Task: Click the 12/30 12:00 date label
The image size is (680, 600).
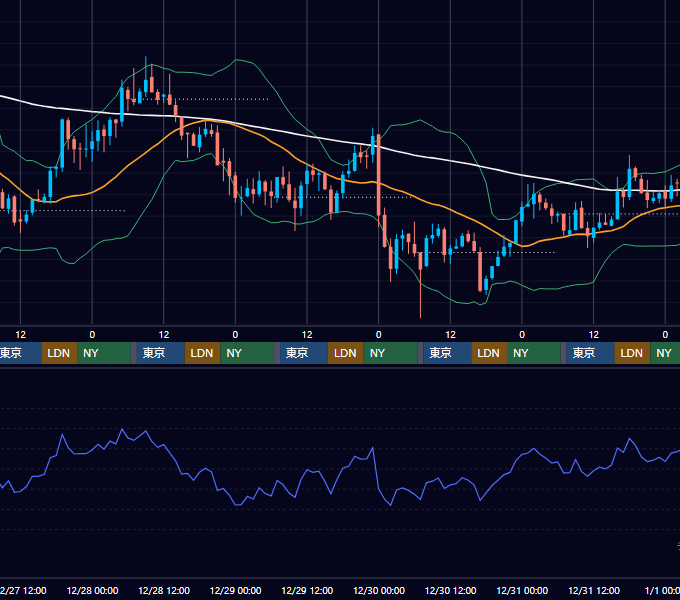Action: click(451, 590)
